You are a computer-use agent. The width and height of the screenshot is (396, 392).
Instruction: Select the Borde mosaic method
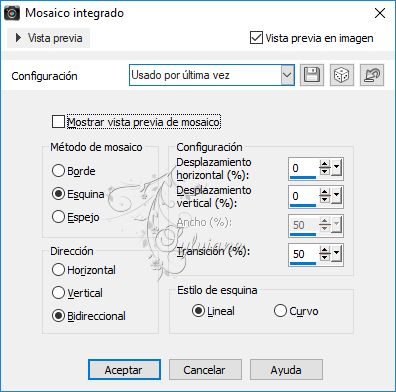point(58,171)
